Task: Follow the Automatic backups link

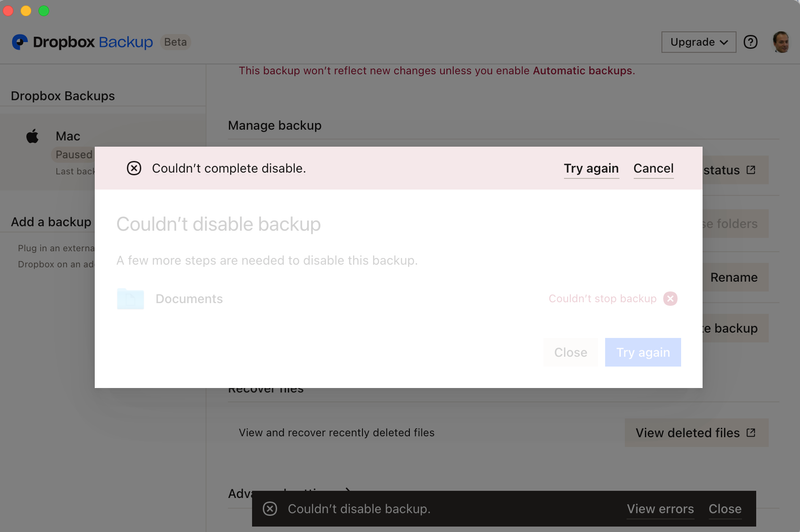Action: tap(582, 71)
